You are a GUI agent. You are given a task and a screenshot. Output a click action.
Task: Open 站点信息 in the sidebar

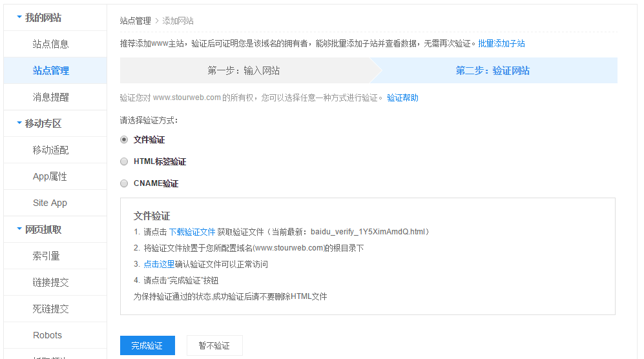pos(50,44)
